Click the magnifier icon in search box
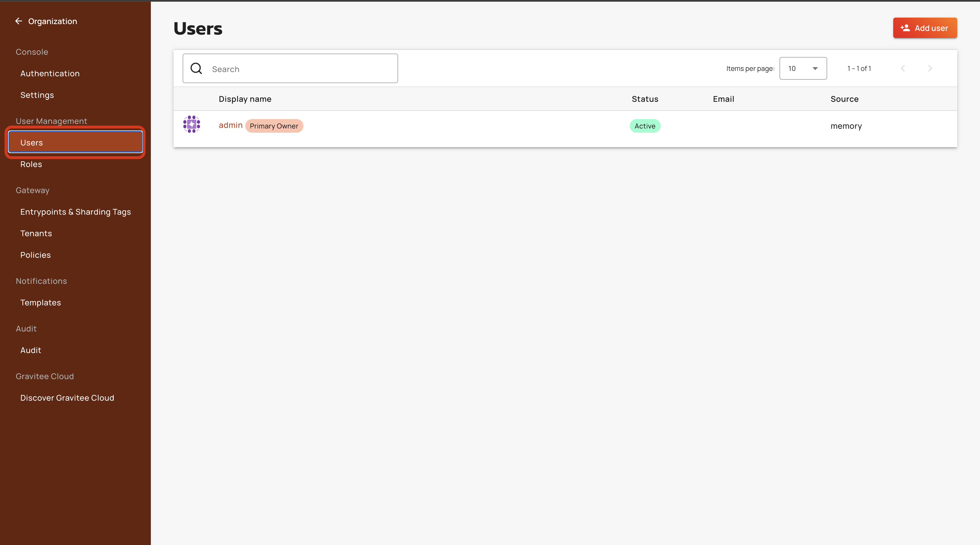 [x=196, y=68]
